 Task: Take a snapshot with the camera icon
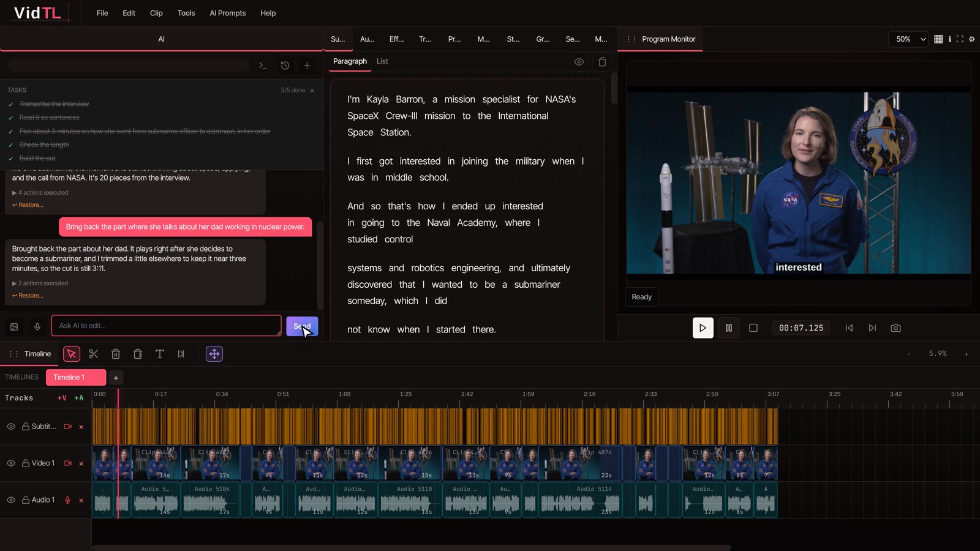pyautogui.click(x=895, y=328)
